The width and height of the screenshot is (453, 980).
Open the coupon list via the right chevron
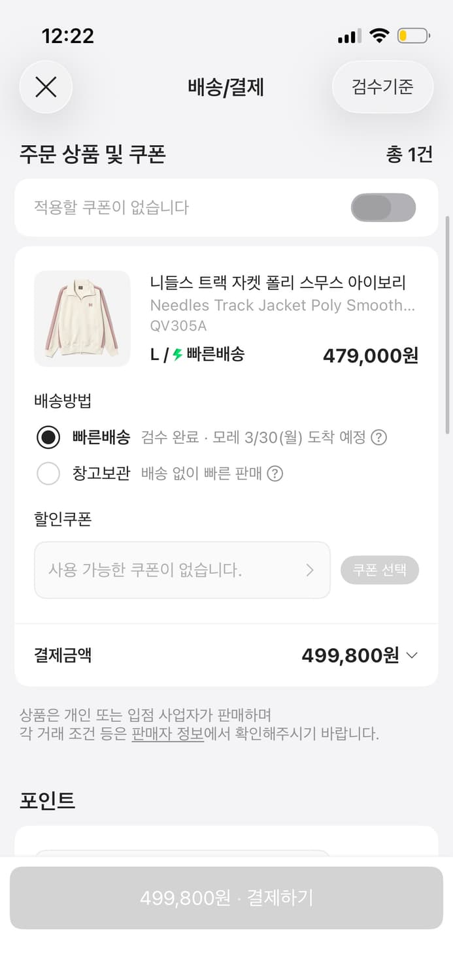click(x=310, y=569)
